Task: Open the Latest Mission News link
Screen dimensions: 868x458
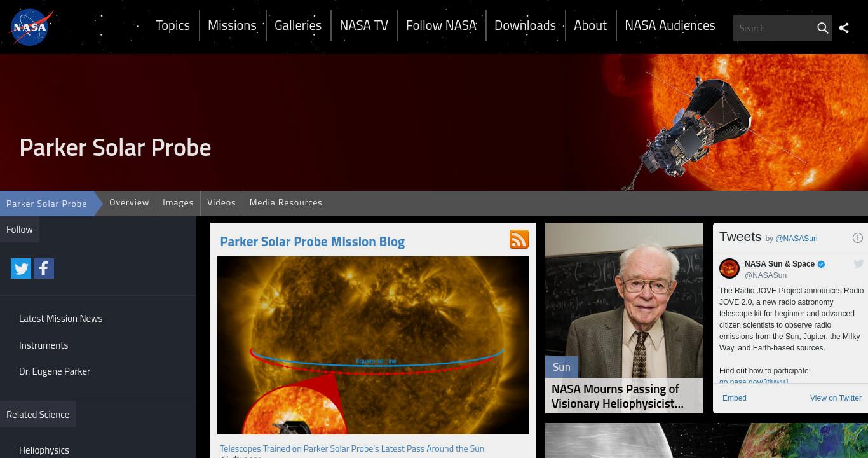Action: (60, 319)
